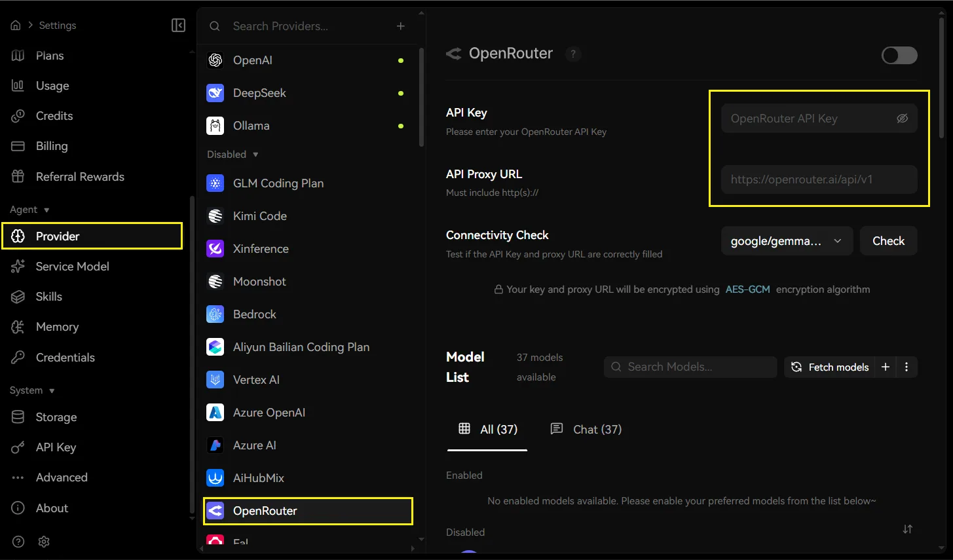Viewport: 953px width, 560px height.
Task: Add a model with the plus button
Action: click(886, 367)
